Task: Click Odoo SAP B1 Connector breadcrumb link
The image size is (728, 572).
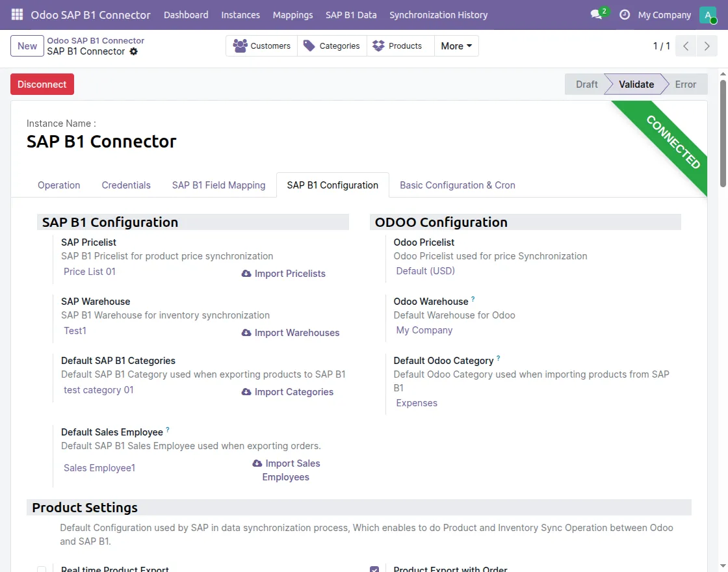Action: tap(96, 40)
